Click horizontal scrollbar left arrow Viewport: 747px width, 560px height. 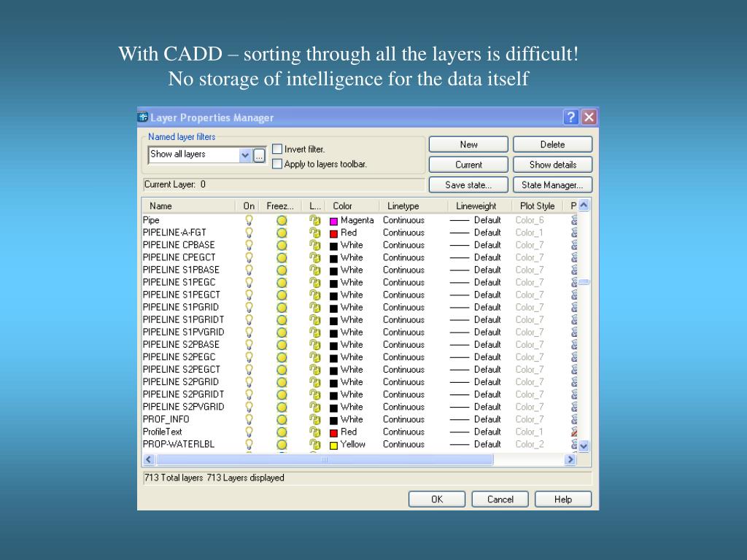tap(149, 459)
